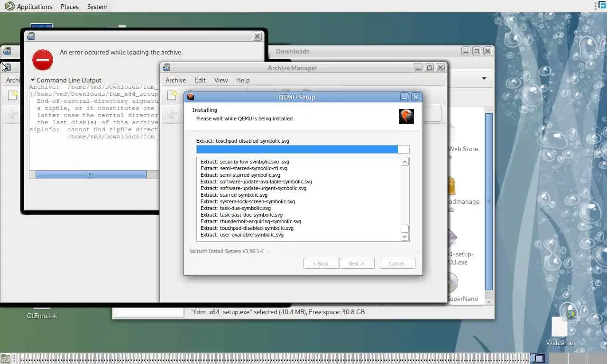Viewport: 607px width, 364px height.
Task: Close the front Archive Manager window
Action: 440,67
